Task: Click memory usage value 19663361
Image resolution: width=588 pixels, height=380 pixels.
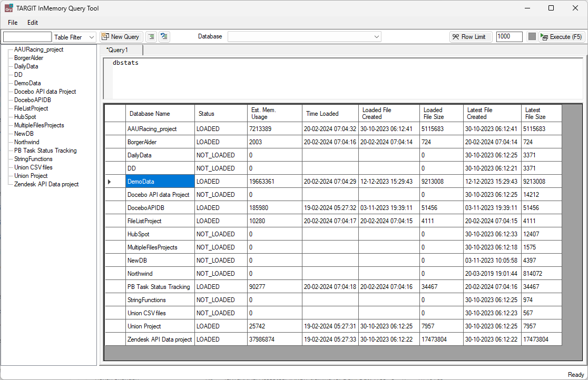Action: 275,182
